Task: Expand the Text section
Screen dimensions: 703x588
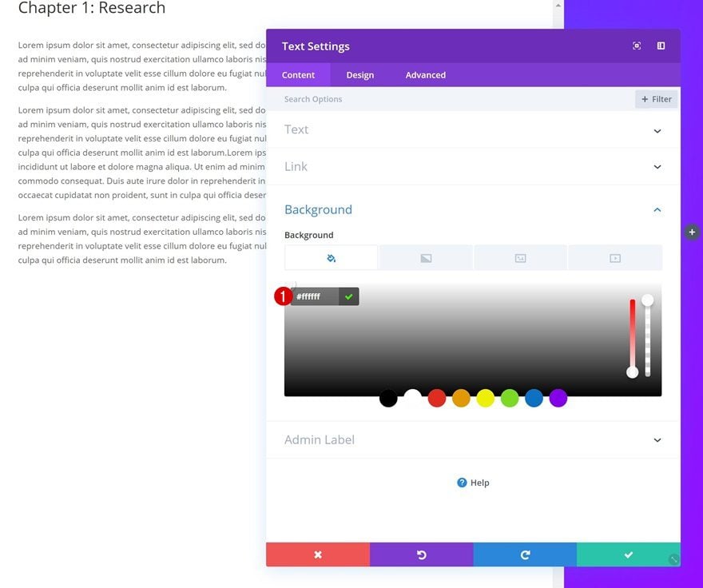Action: [473, 129]
